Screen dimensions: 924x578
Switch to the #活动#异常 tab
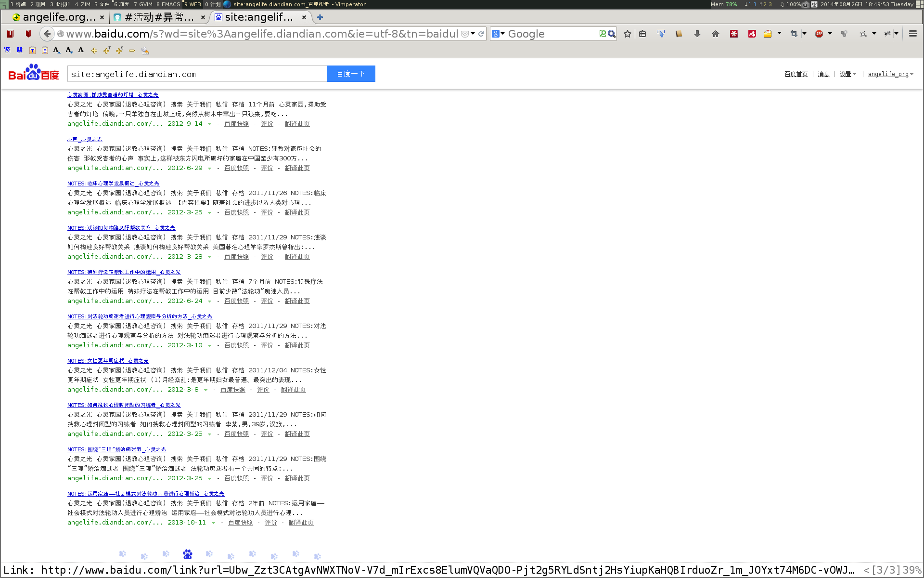(x=159, y=17)
